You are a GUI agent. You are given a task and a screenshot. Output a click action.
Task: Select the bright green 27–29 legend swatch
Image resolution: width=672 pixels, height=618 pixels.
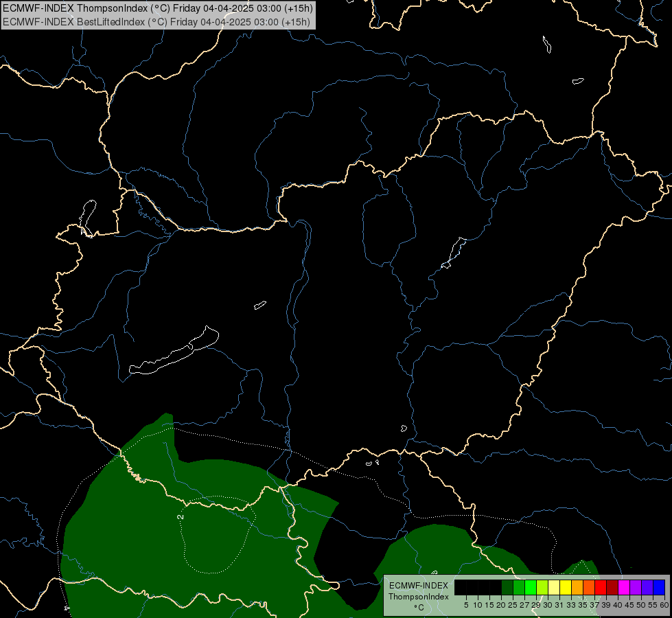coord(531,587)
